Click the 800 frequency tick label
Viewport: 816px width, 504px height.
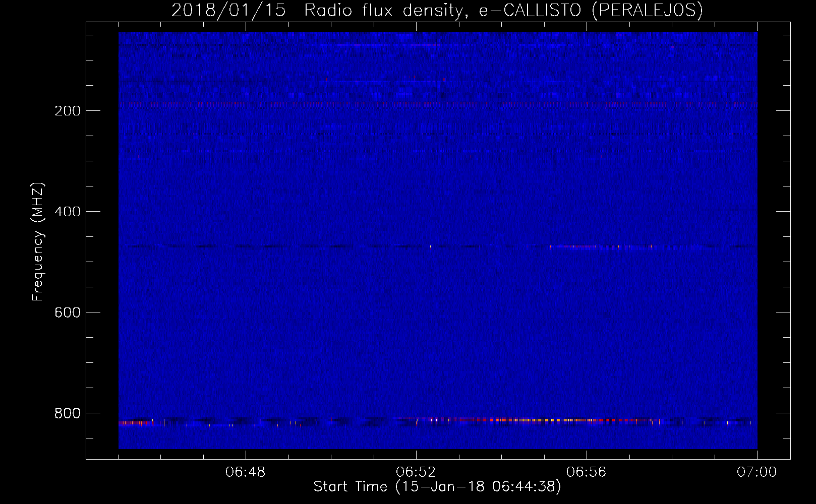[x=68, y=413]
